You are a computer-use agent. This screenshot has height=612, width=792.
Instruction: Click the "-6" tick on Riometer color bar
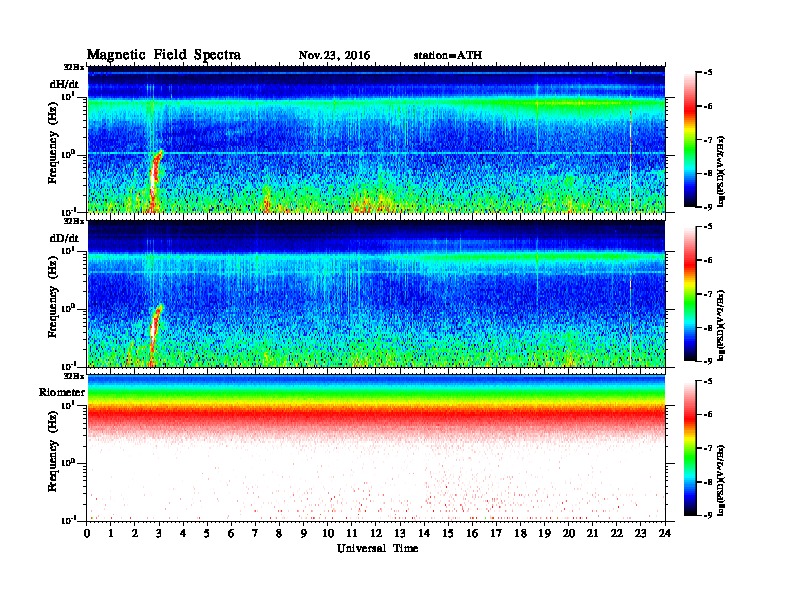pyautogui.click(x=708, y=415)
